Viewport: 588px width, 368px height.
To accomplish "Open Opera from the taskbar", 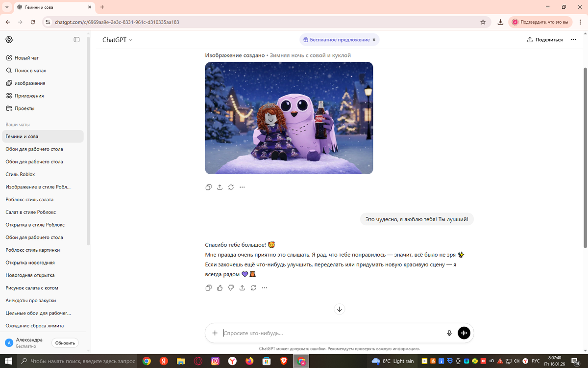I will pos(198,361).
